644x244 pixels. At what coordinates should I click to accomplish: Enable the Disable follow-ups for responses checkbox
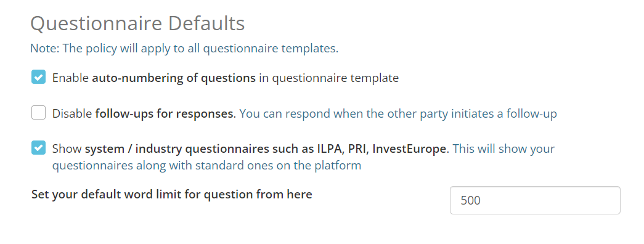(x=38, y=113)
